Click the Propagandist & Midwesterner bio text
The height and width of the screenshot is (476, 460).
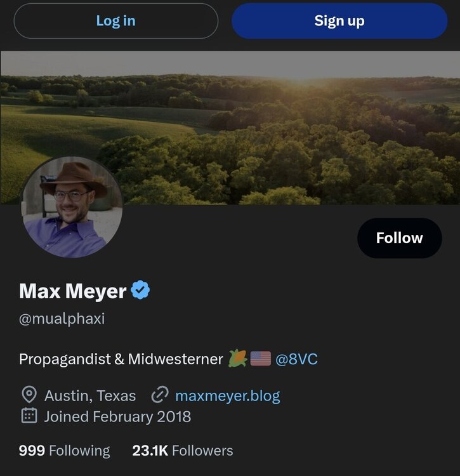coord(121,359)
